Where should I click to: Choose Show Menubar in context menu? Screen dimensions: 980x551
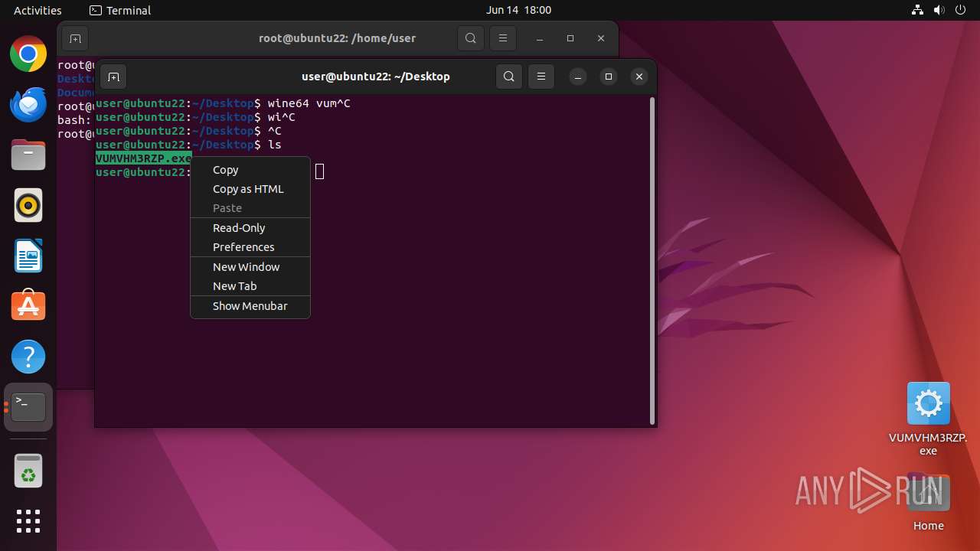[250, 306]
